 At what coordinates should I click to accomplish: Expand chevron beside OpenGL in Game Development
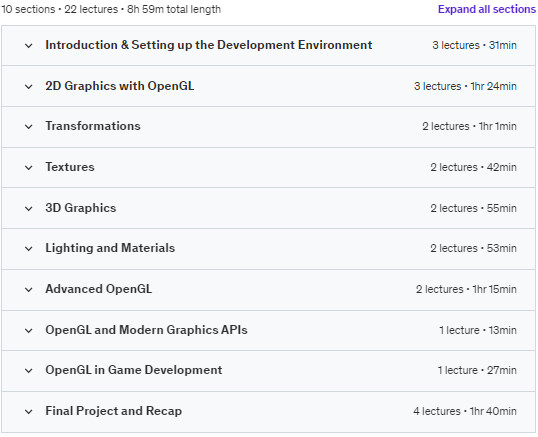point(29,370)
